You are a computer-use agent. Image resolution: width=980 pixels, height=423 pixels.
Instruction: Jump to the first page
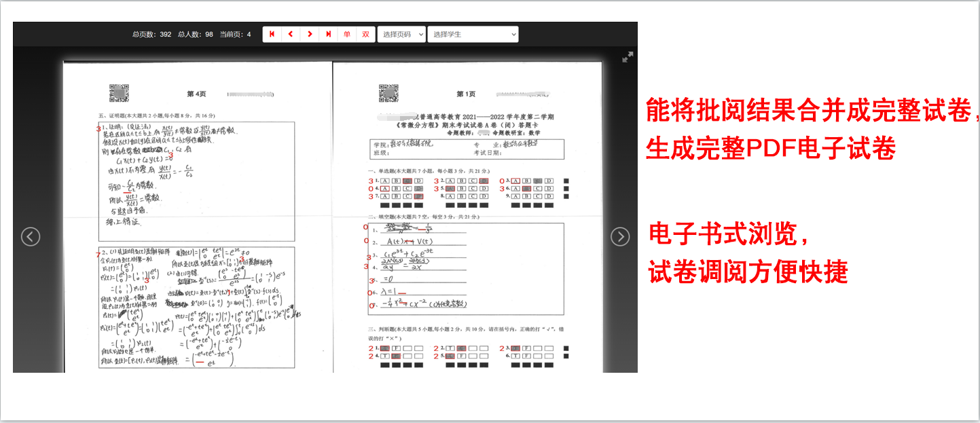272,34
